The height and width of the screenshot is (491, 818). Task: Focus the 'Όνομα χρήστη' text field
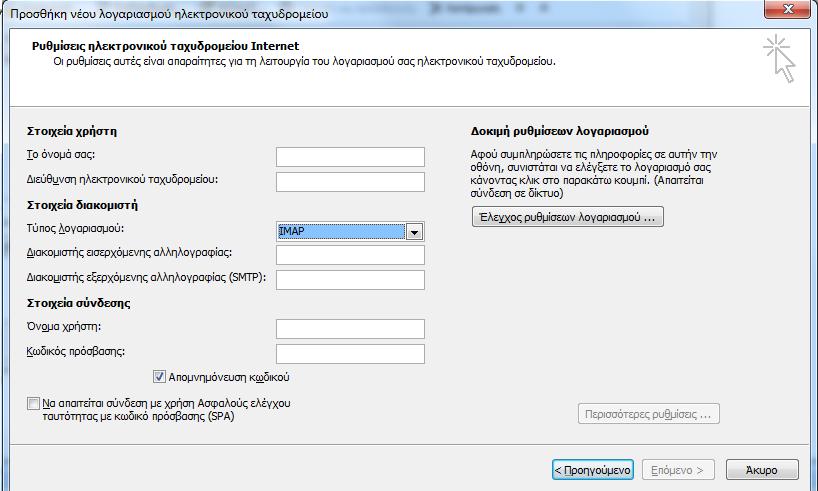coord(350,329)
